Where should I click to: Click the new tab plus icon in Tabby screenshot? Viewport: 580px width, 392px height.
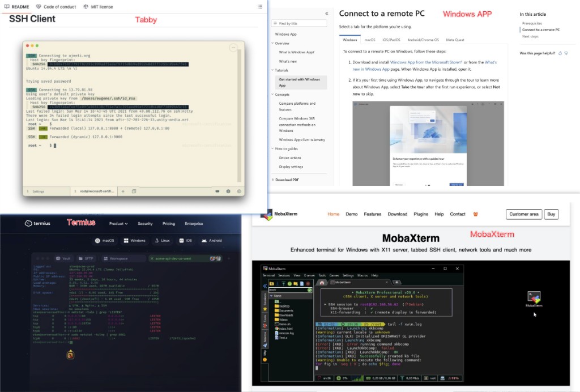(x=123, y=191)
